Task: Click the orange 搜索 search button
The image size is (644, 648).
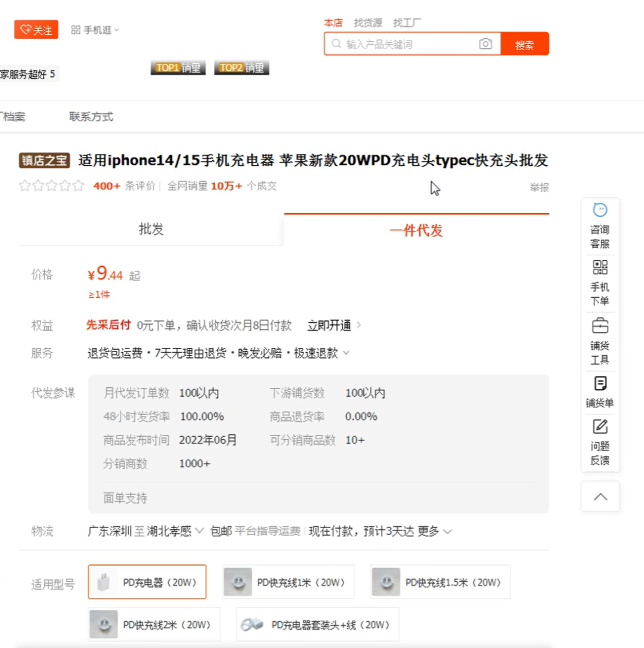Action: tap(525, 44)
